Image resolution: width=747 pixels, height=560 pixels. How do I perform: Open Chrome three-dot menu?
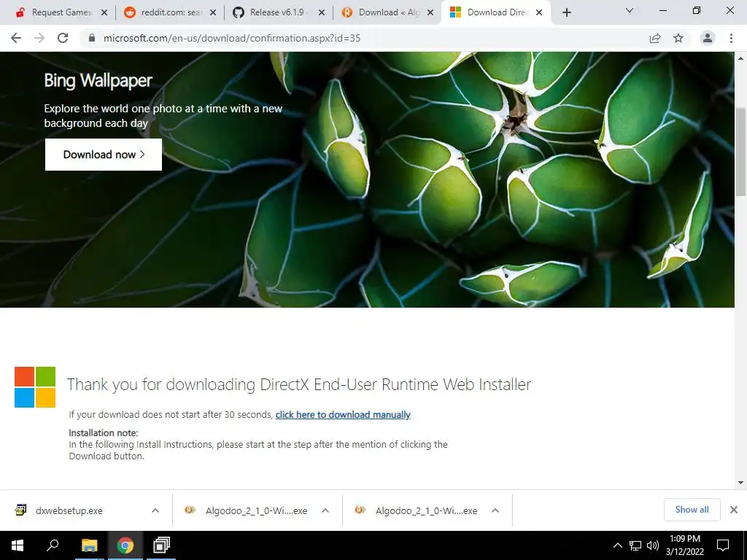click(x=731, y=38)
